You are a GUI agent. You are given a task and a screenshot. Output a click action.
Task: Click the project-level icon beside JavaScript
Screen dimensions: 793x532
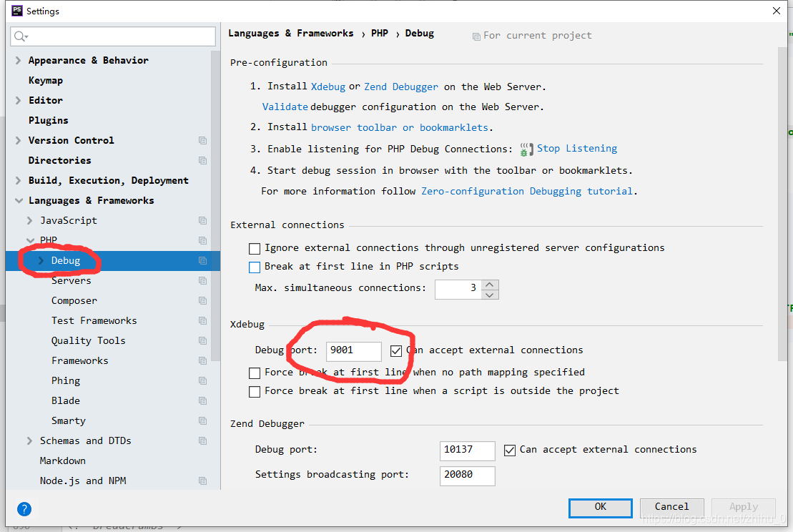pos(203,220)
